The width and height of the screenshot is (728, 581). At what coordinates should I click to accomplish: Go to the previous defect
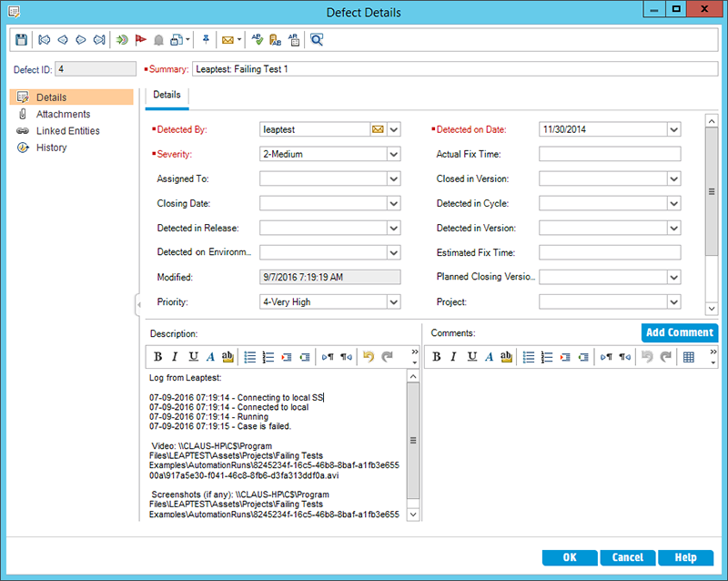(x=63, y=40)
